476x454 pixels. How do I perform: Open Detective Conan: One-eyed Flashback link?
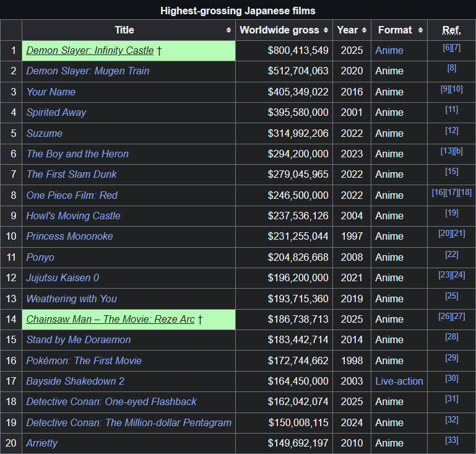(x=111, y=402)
